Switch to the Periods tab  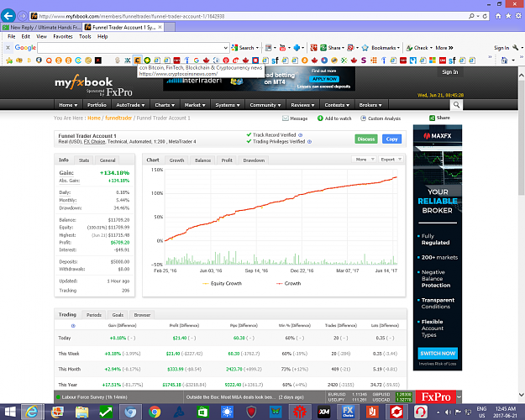(x=94, y=315)
